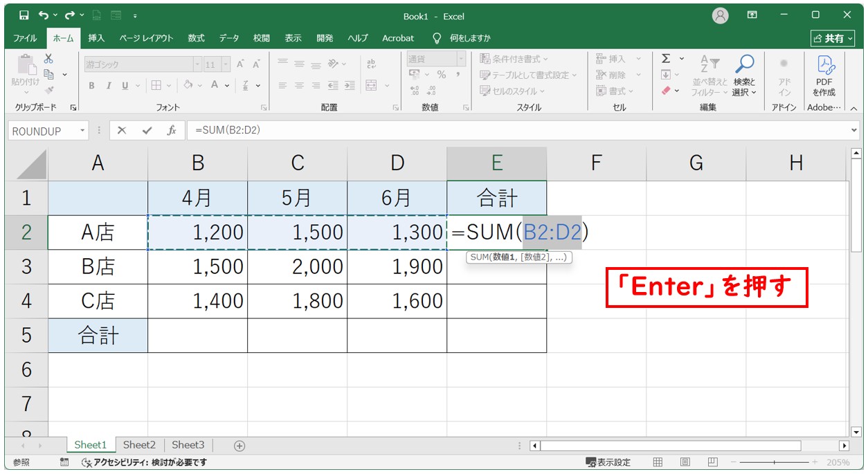This screenshot has height=474, width=868.
Task: Open Insert Function fx dialog
Action: click(171, 130)
